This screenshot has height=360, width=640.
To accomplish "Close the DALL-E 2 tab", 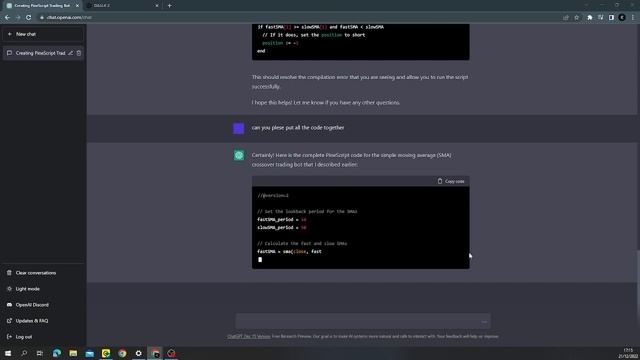I will [157, 6].
